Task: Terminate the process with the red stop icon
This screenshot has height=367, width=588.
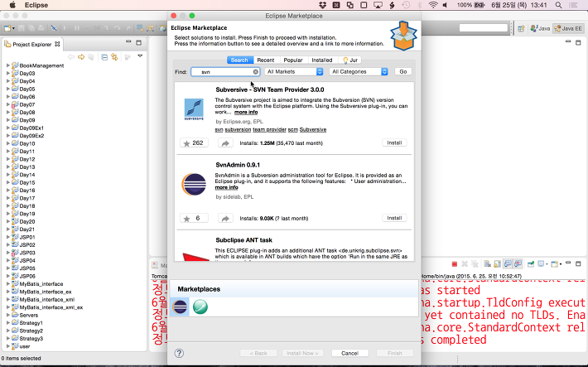Action: coord(454,264)
